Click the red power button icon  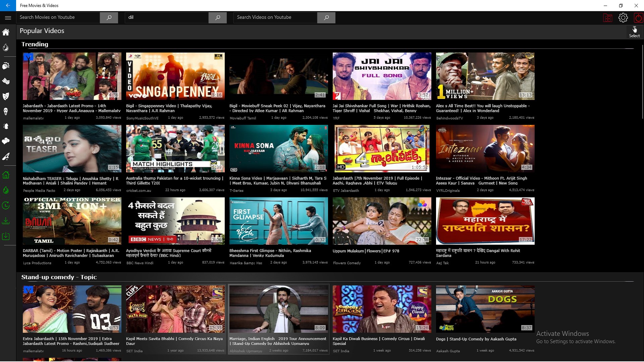click(638, 18)
